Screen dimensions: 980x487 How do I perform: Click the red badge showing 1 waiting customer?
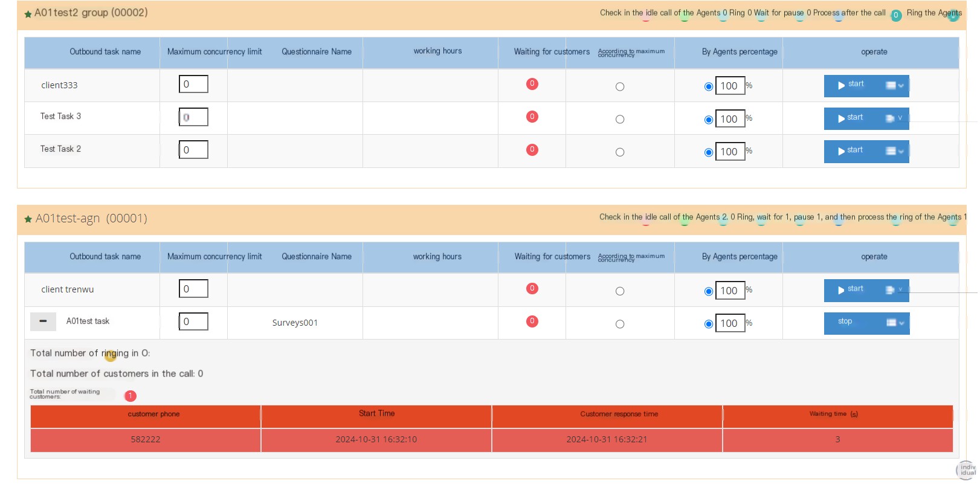131,396
